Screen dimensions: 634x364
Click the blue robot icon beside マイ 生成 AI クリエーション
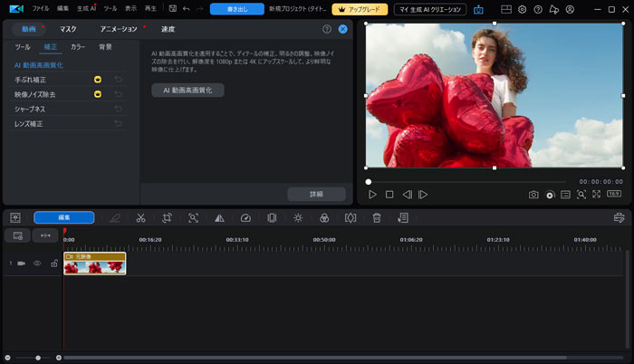point(478,9)
